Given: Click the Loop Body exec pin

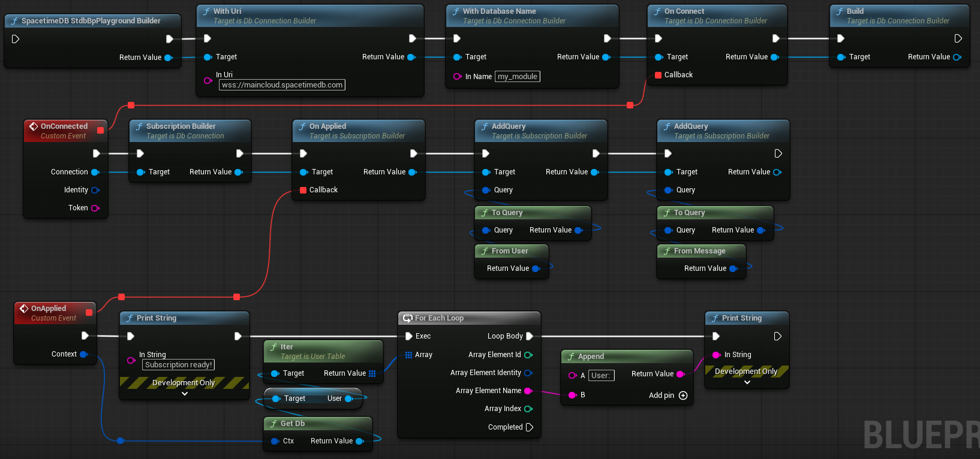Looking at the screenshot, I should (x=530, y=336).
